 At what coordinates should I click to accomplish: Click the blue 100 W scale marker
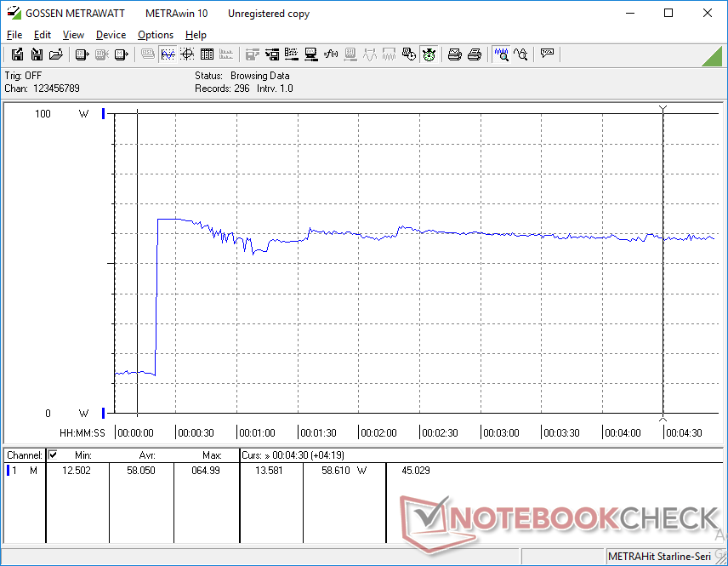click(104, 113)
